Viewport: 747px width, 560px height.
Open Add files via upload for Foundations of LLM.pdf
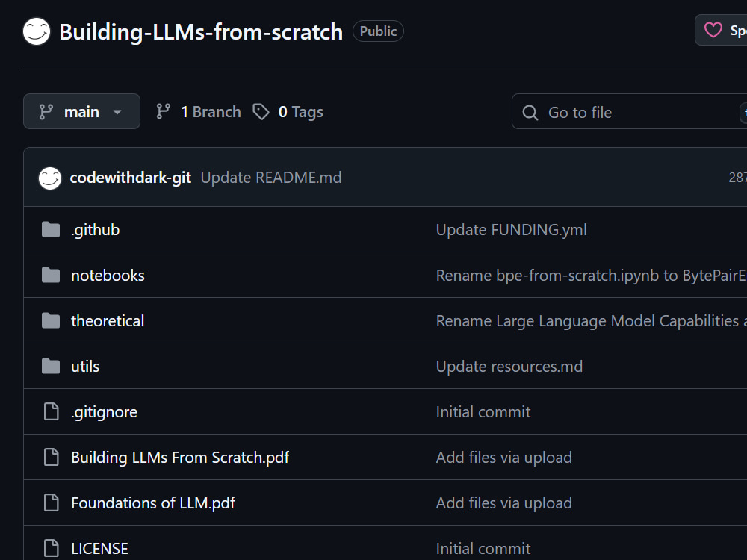(x=504, y=503)
